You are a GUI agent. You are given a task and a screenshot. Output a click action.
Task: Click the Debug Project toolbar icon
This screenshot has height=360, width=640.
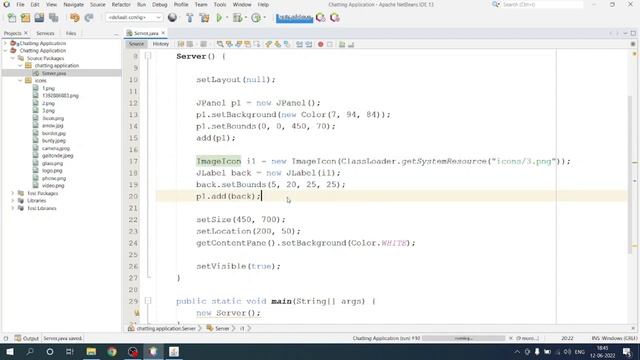click(x=237, y=18)
